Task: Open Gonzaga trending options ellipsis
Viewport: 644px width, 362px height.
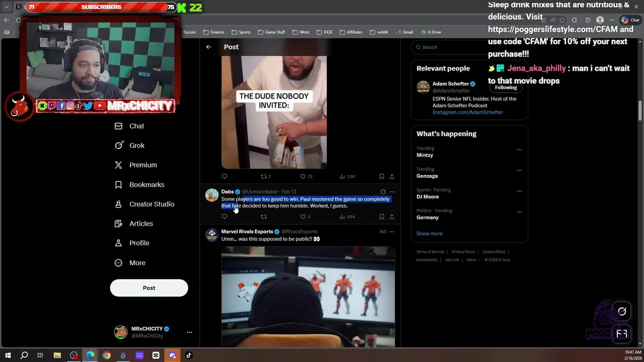Action: 519,170
